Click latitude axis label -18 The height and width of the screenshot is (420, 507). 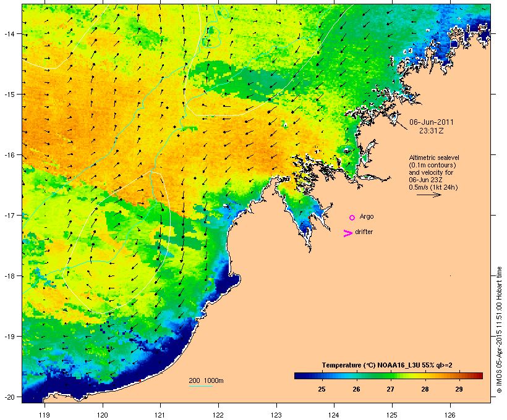[x=9, y=276]
